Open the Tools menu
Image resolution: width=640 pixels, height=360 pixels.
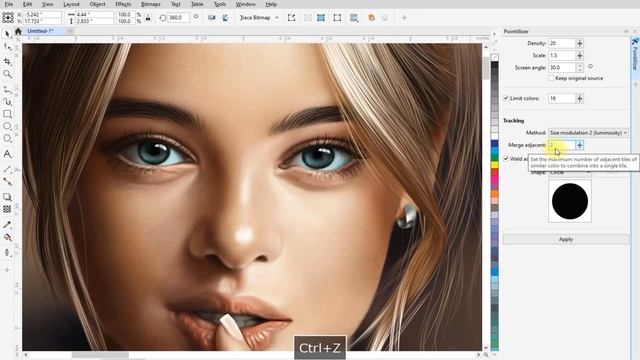point(220,4)
